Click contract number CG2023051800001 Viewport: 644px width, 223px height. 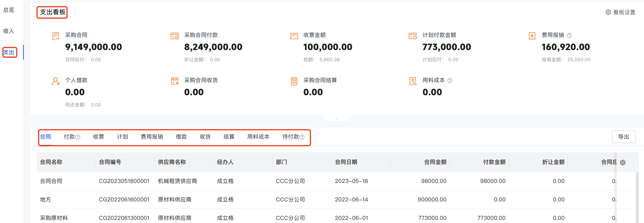click(124, 181)
